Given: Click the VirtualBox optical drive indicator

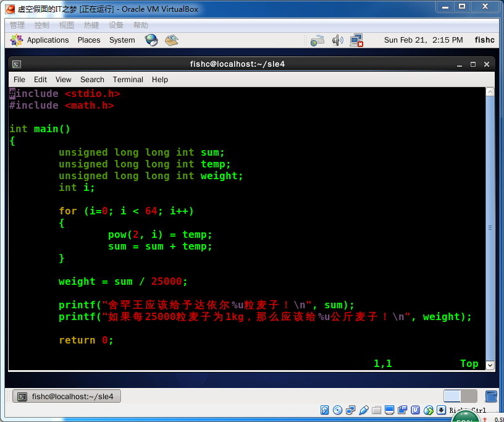Looking at the screenshot, I should pyautogui.click(x=337, y=410).
